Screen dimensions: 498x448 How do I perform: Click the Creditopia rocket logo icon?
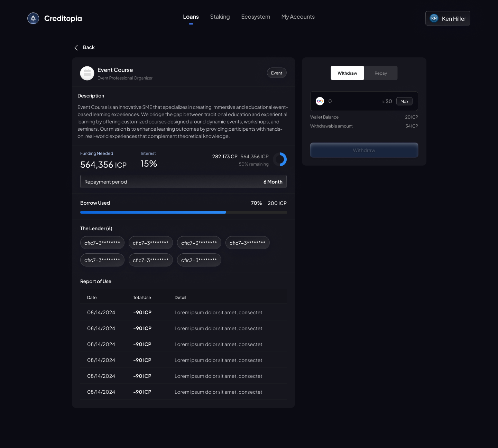click(33, 18)
